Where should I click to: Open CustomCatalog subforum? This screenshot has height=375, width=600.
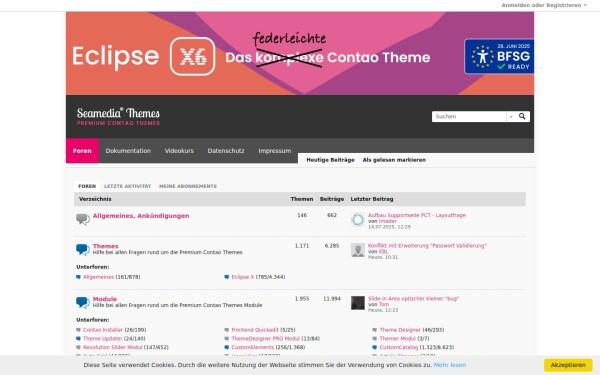399,347
